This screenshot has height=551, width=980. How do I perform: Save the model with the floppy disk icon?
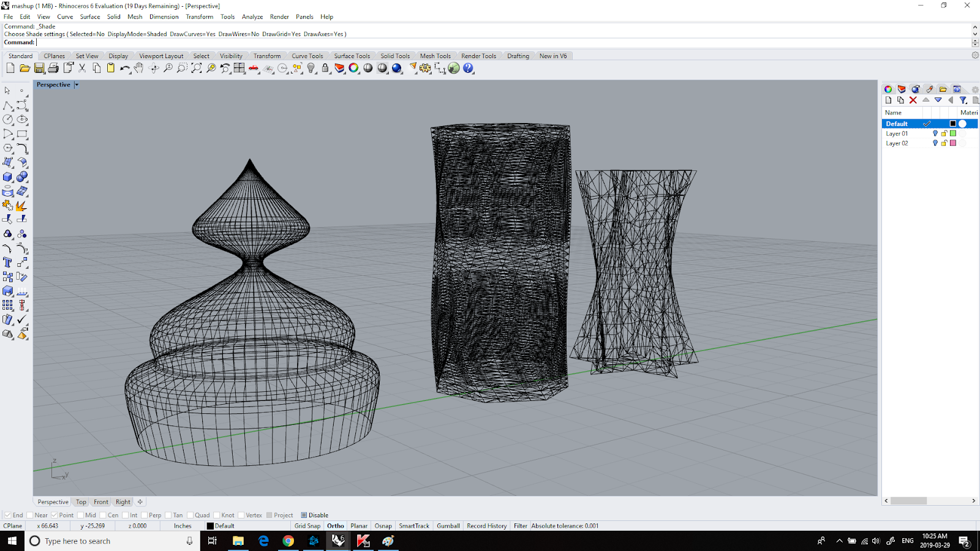coord(39,68)
